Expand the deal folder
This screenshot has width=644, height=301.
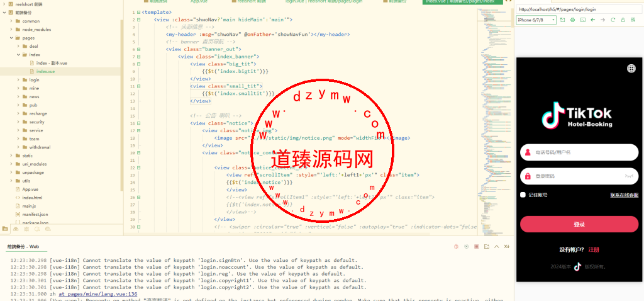(18, 46)
